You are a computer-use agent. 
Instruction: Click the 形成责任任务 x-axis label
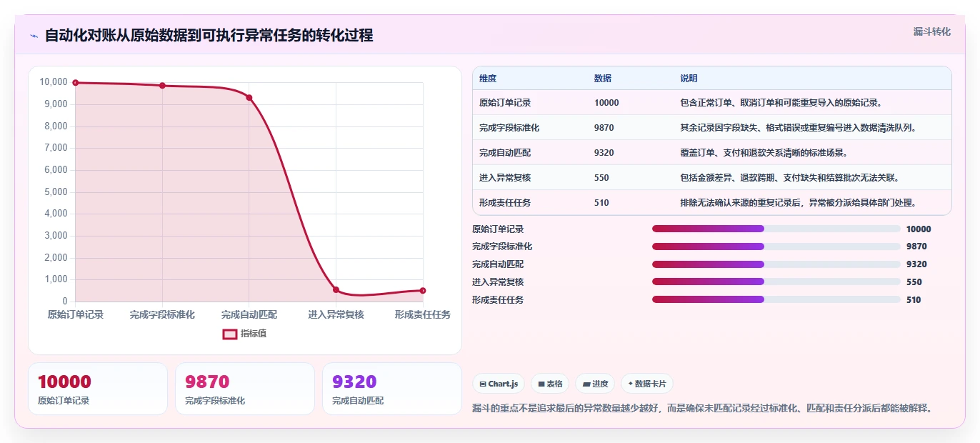(423, 314)
